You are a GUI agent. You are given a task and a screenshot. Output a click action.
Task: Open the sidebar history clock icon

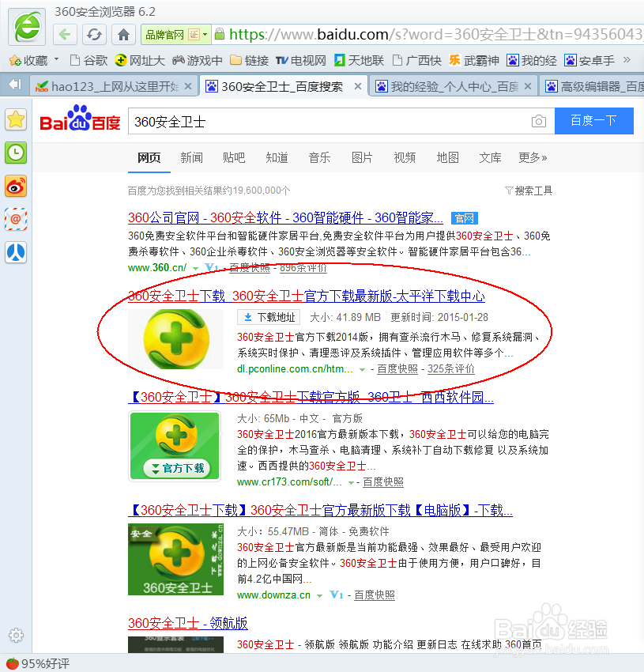16,153
